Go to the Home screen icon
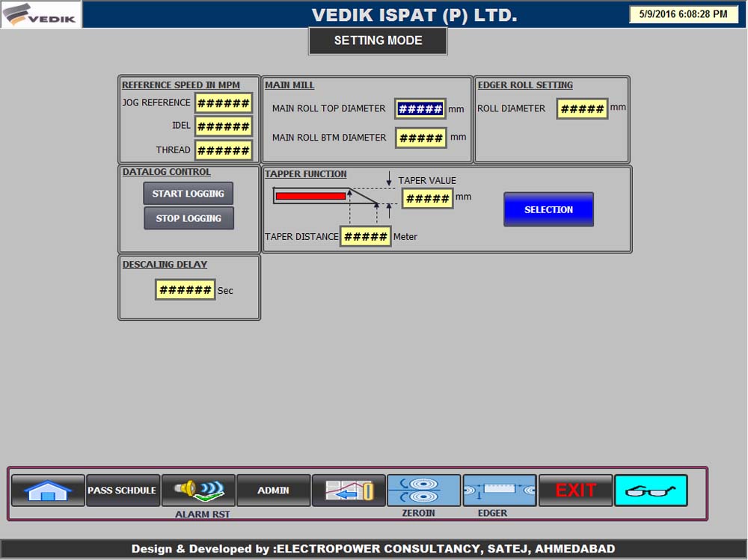This screenshot has width=748, height=560. (x=48, y=490)
